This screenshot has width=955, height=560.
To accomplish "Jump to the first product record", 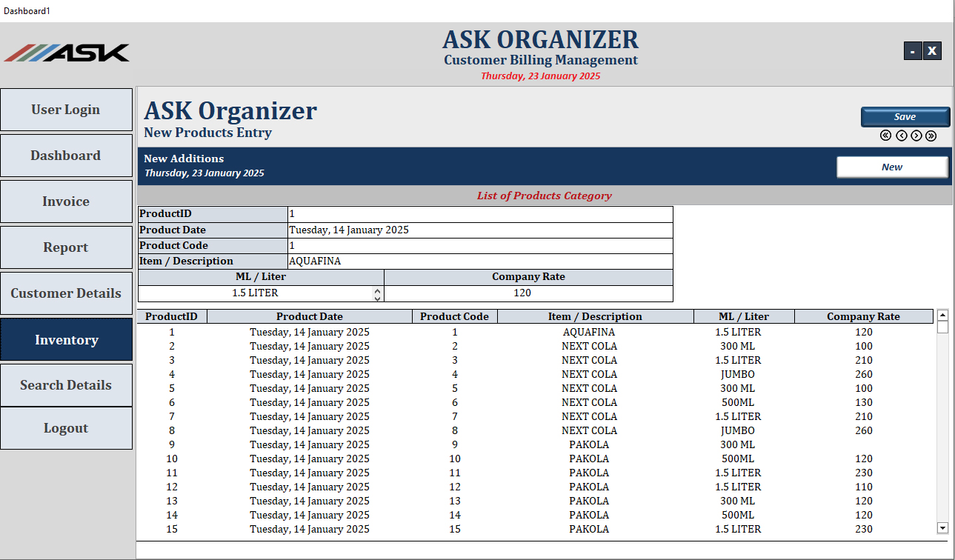I will 885,136.
